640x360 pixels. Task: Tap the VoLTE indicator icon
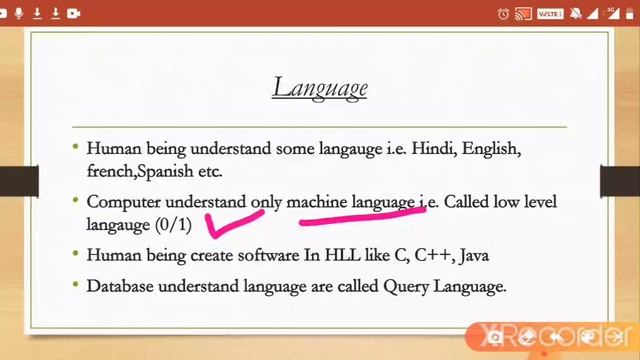(550, 14)
